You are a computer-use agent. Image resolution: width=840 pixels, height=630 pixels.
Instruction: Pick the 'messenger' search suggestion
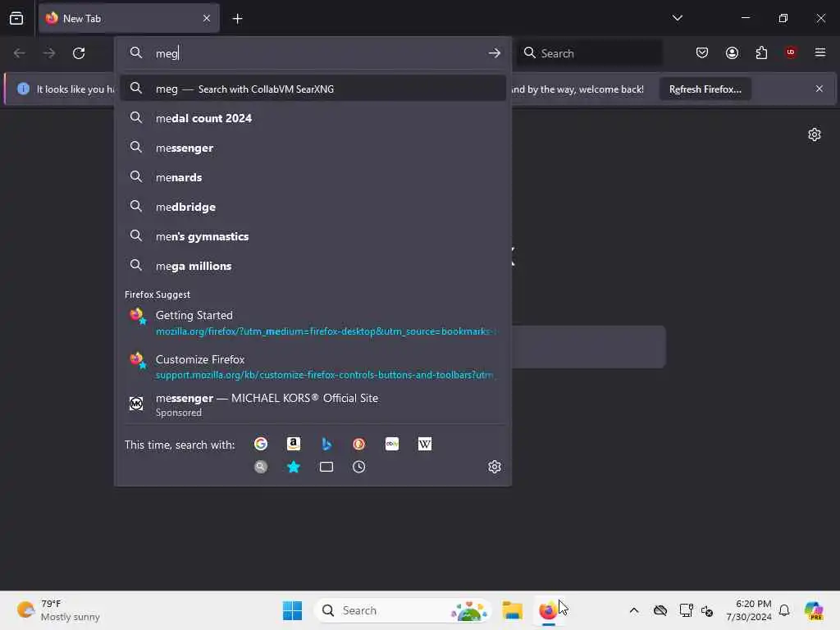pos(313,148)
